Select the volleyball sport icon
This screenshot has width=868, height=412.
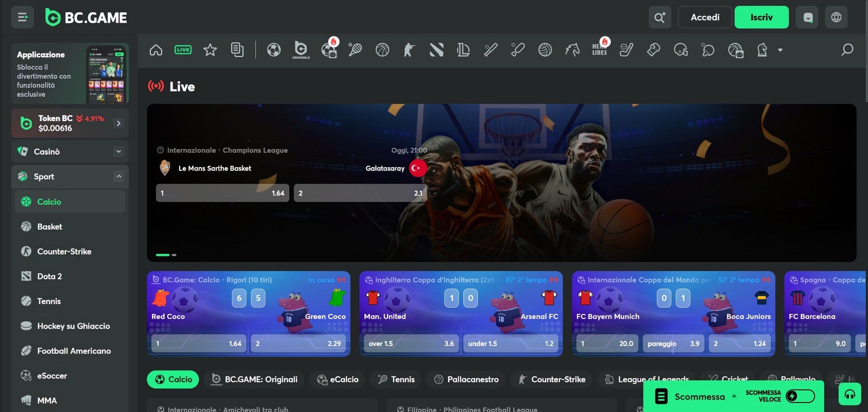(545, 50)
